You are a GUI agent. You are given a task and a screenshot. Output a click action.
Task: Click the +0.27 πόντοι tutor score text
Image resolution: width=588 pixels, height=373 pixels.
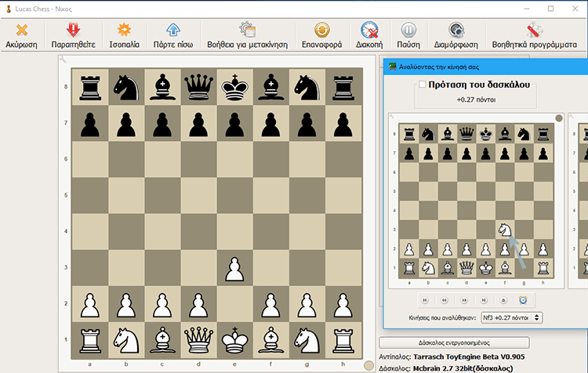tap(476, 100)
